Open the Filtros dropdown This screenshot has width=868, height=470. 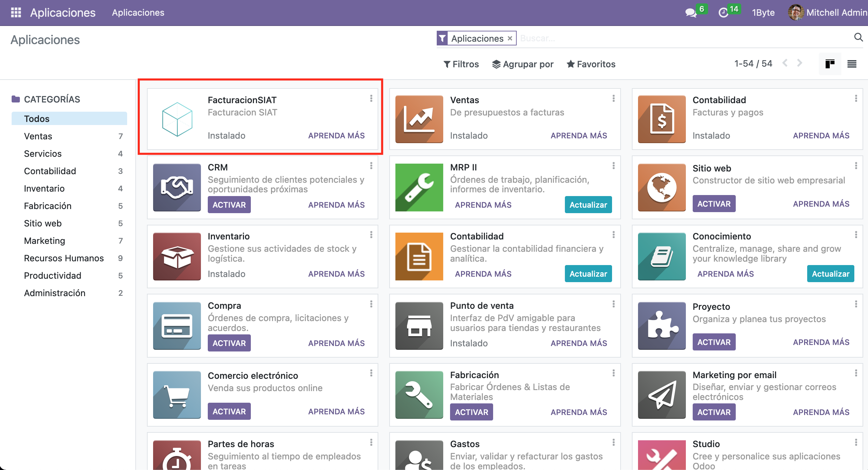pyautogui.click(x=461, y=64)
